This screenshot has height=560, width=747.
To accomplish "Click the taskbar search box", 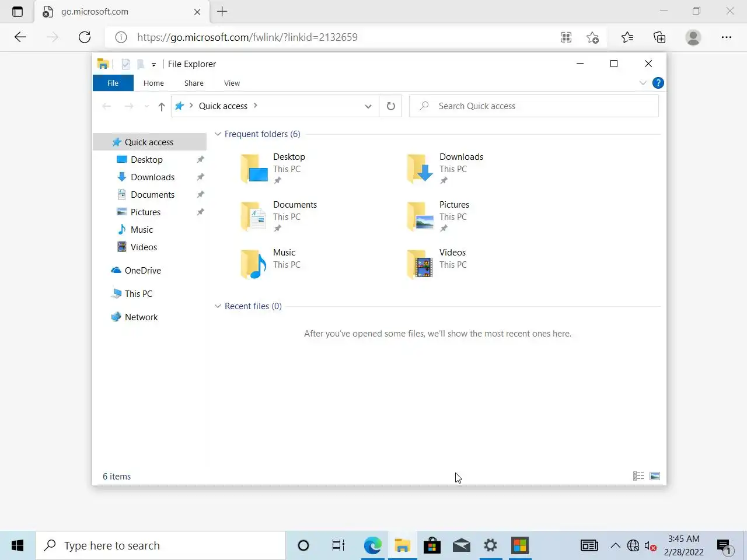I will [x=160, y=545].
